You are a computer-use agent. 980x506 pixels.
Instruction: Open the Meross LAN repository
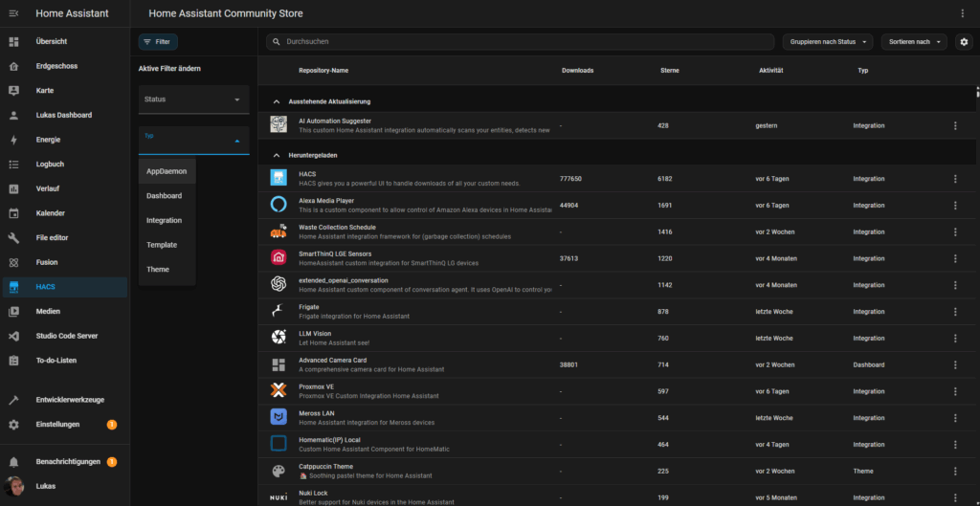click(x=616, y=418)
